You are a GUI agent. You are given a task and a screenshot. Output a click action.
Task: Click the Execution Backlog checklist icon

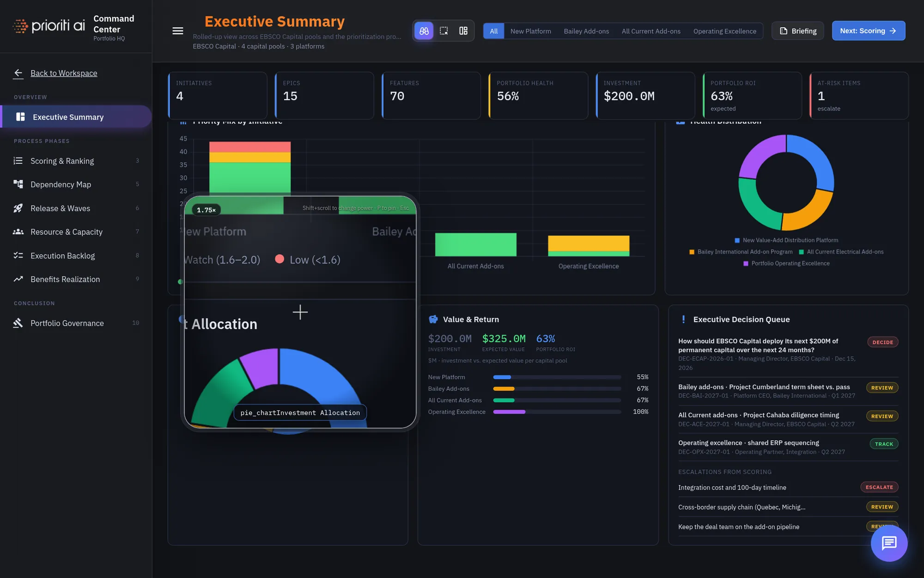pos(18,255)
